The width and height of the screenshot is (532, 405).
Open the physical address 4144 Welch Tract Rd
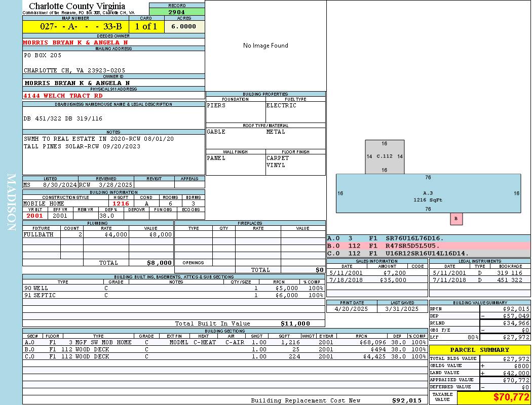coord(63,95)
